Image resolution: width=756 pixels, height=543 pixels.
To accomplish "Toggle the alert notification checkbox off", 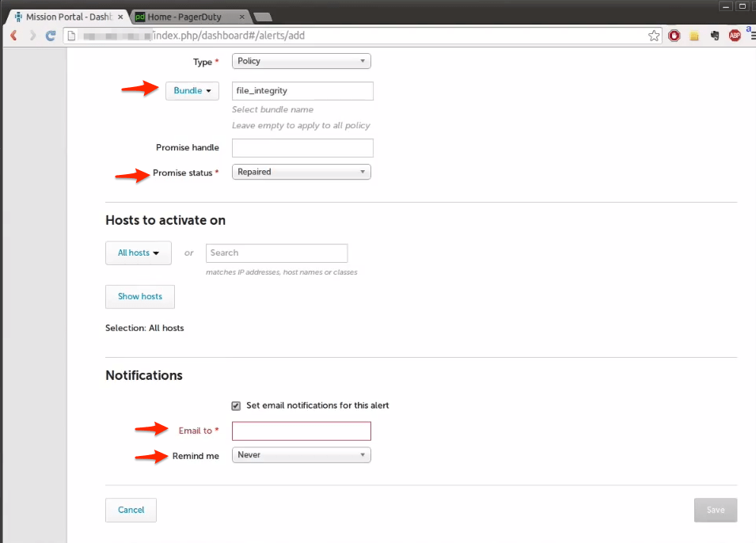I will (x=235, y=405).
